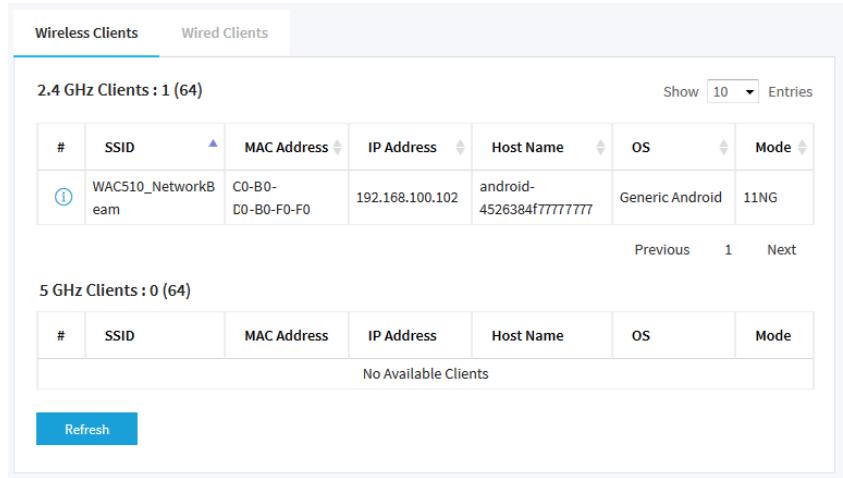
Task: Open the Show entries dropdown
Action: (x=733, y=91)
